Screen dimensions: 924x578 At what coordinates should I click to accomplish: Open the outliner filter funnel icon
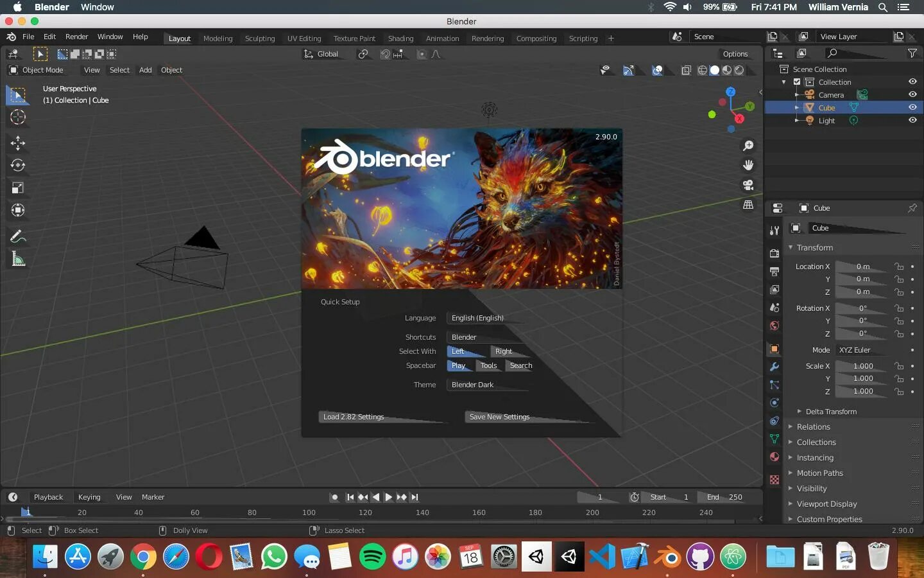[x=912, y=53]
